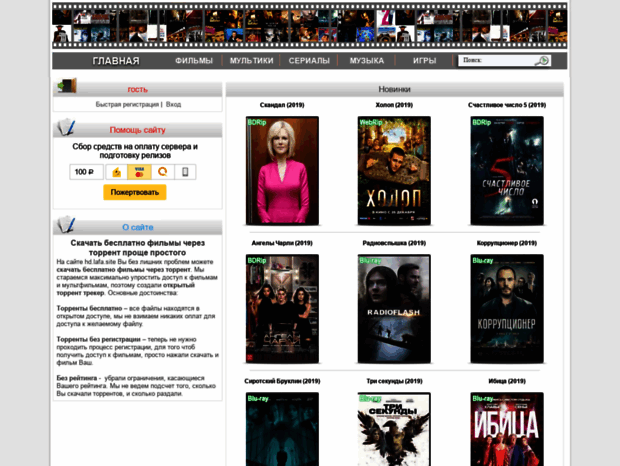Viewport: 620px width, 466px height.
Task: Open the Ангелы Чарли (2019) title link
Action: tap(282, 243)
